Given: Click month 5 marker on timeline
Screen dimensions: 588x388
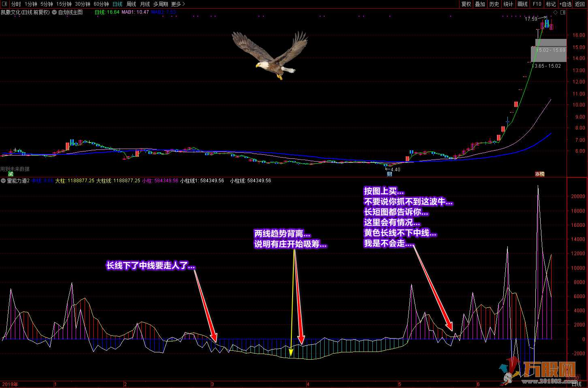Looking at the screenshot, I should pyautogui.click(x=400, y=384).
